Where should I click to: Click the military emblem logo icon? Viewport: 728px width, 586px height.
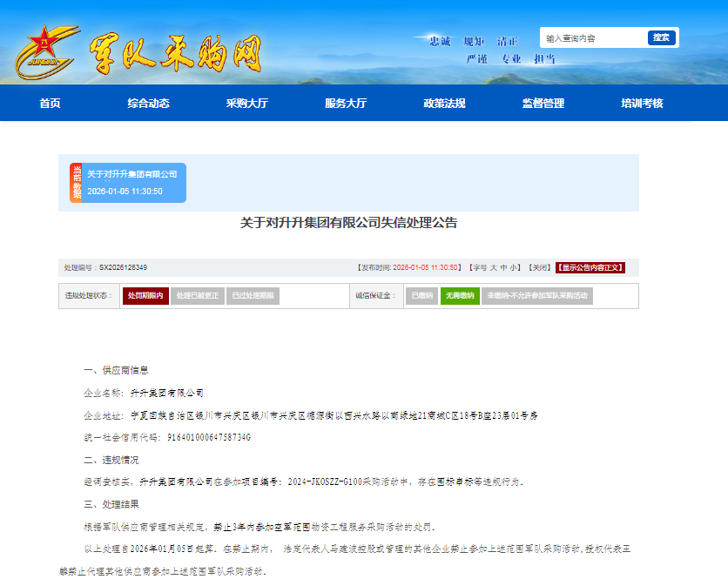(x=41, y=50)
